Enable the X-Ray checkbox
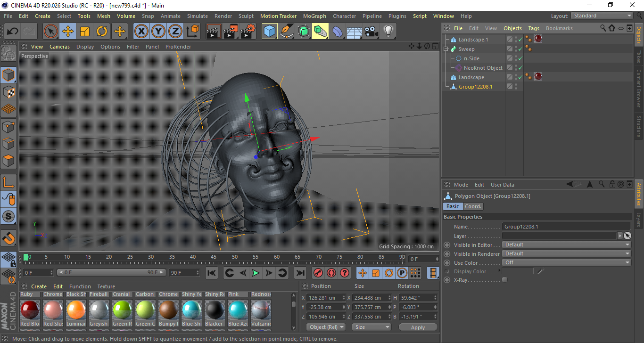 (x=505, y=280)
